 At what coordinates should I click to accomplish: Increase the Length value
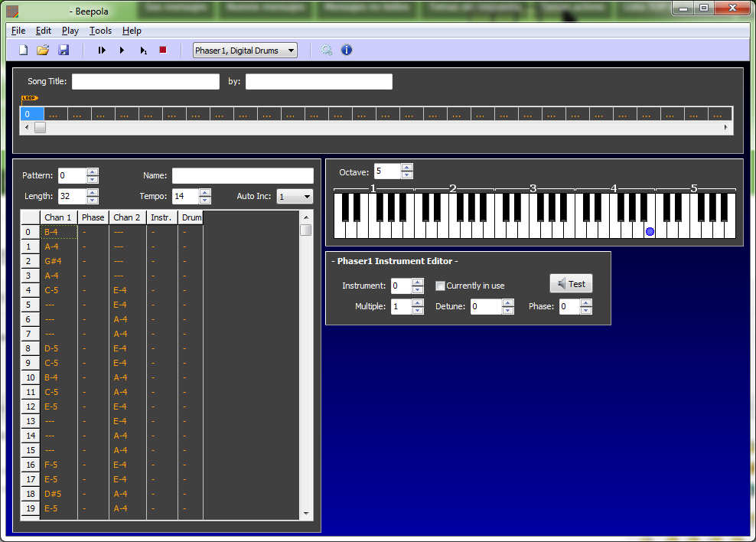[93, 192]
